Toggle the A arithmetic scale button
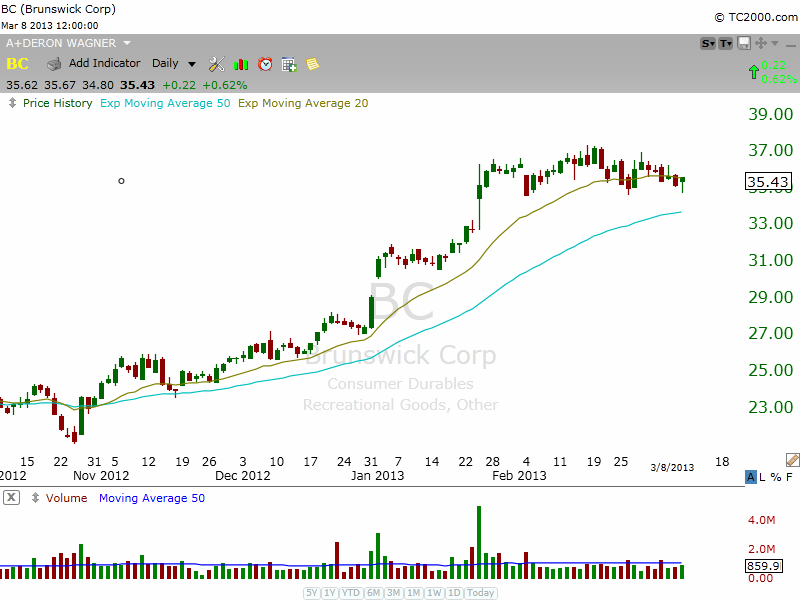 (x=751, y=477)
